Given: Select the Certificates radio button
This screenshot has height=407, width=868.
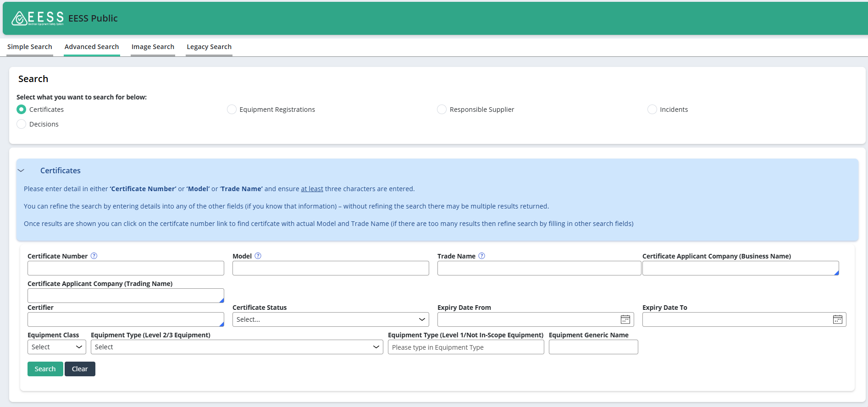Looking at the screenshot, I should (x=21, y=110).
